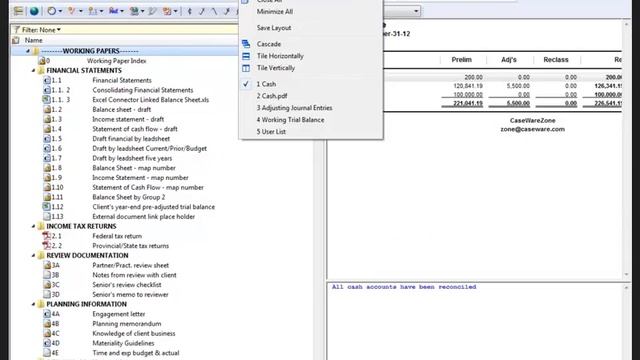Click the document icon for item 4A
640x360 pixels.
[x=47, y=314]
